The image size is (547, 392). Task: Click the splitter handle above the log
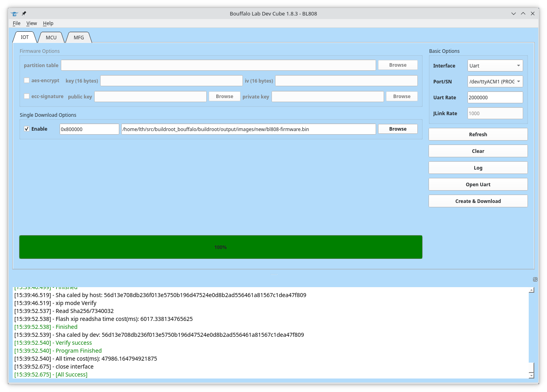tap(274, 274)
